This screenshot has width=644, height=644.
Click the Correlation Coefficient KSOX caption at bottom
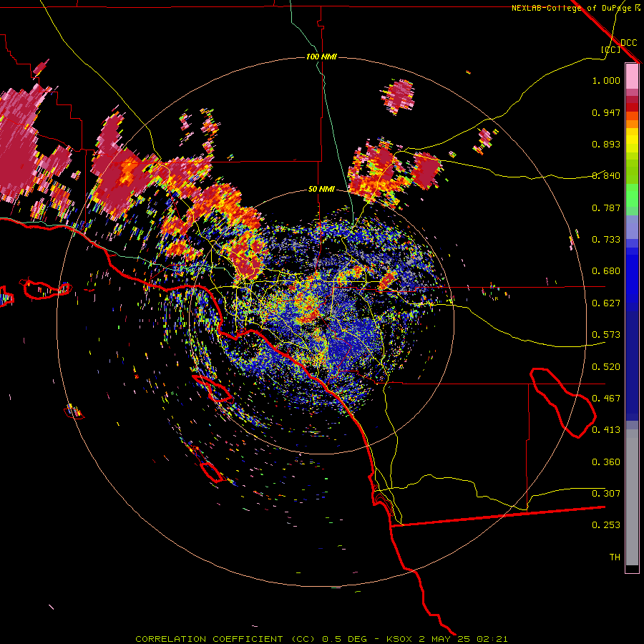click(321, 639)
